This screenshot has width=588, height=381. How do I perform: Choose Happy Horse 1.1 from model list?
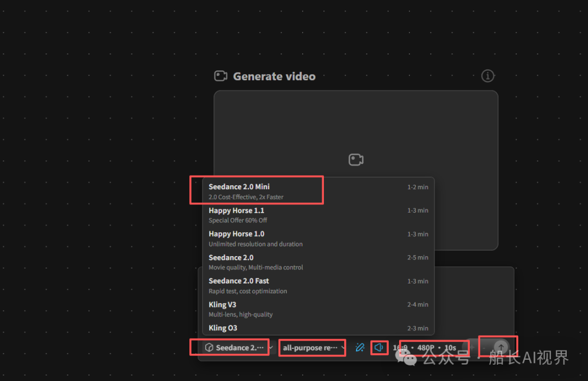pos(318,215)
